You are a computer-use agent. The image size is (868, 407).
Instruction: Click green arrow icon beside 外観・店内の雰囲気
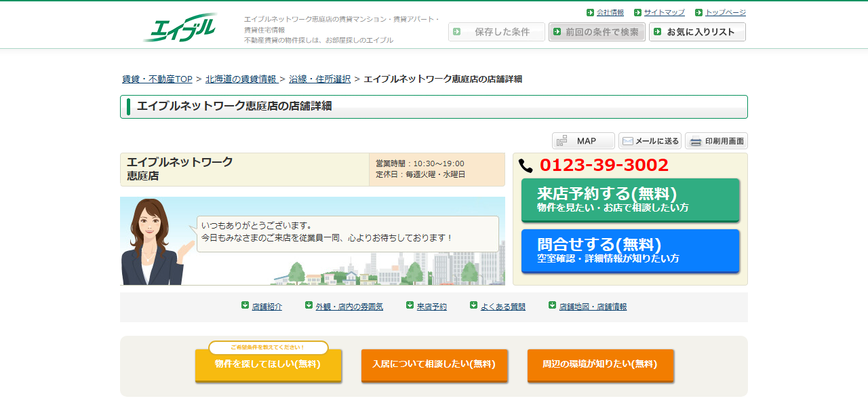(309, 305)
